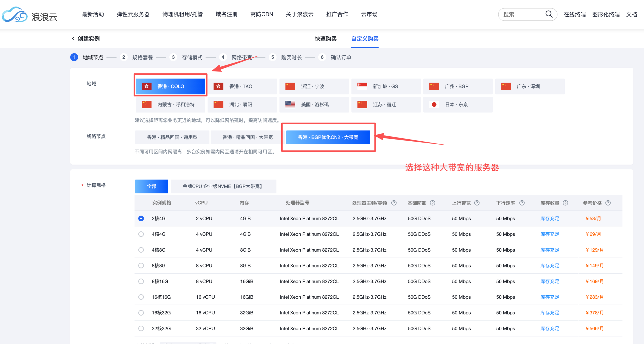Show 全部 compute specs
The width and height of the screenshot is (644, 344).
pos(152,186)
